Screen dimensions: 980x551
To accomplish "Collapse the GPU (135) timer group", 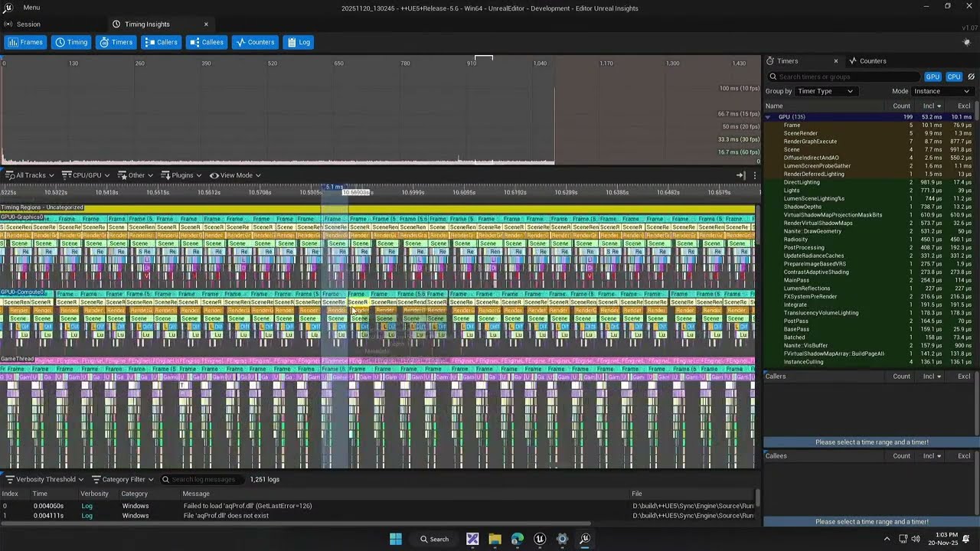I will pyautogui.click(x=768, y=117).
